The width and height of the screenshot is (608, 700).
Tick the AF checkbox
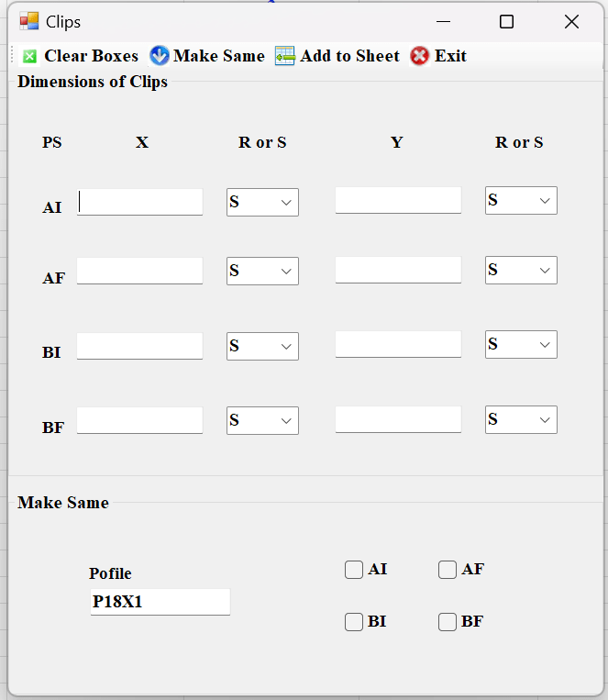click(x=448, y=570)
